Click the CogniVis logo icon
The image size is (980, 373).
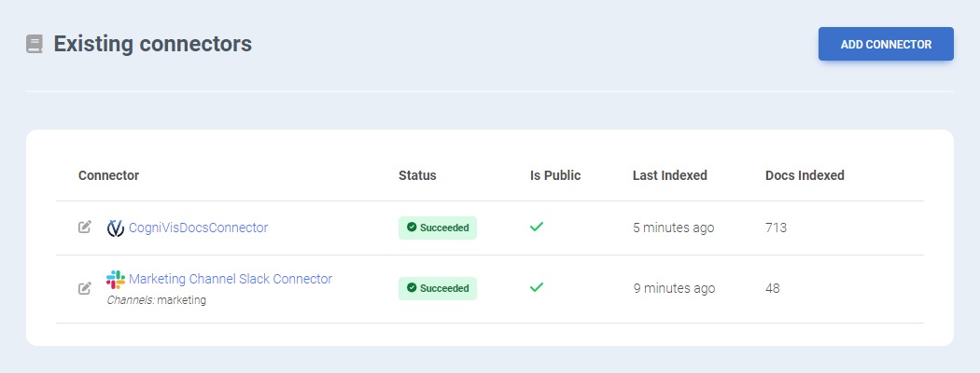(116, 228)
